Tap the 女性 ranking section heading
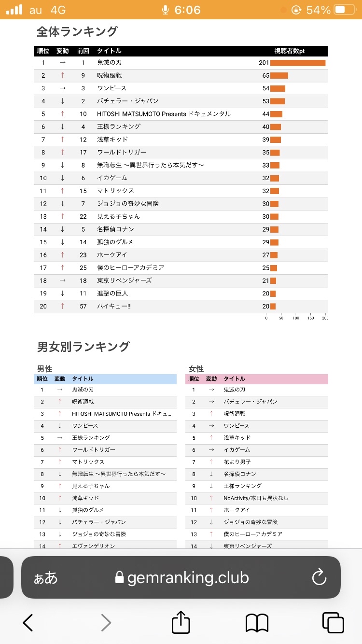Image resolution: width=362 pixels, height=644 pixels. tap(196, 369)
